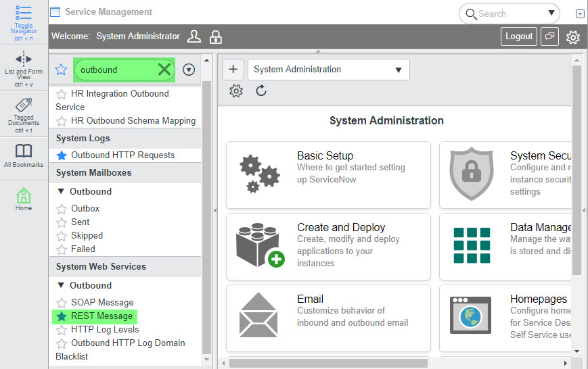This screenshot has height=369, width=588.
Task: Clear the outbound filter text
Action: [164, 70]
